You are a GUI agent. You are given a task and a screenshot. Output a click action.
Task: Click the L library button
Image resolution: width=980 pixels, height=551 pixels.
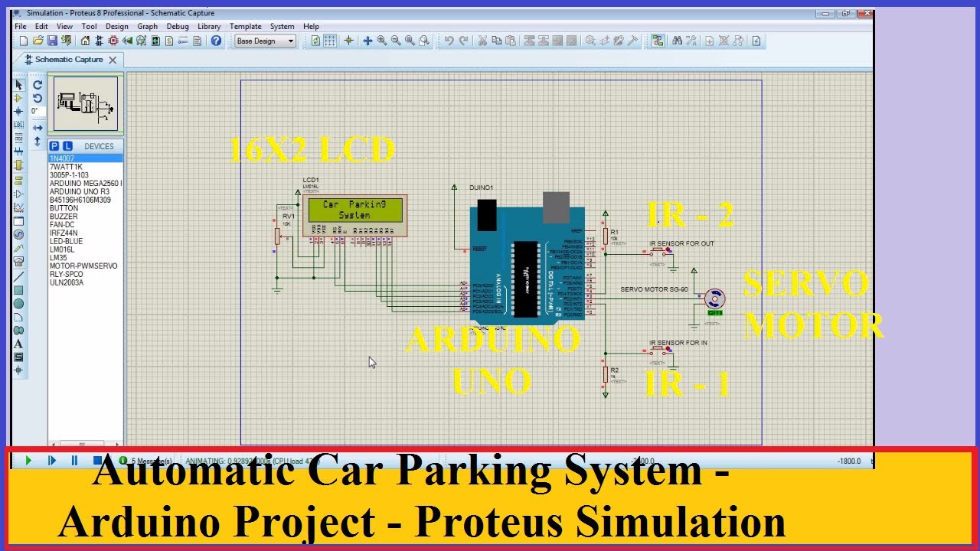point(67,146)
